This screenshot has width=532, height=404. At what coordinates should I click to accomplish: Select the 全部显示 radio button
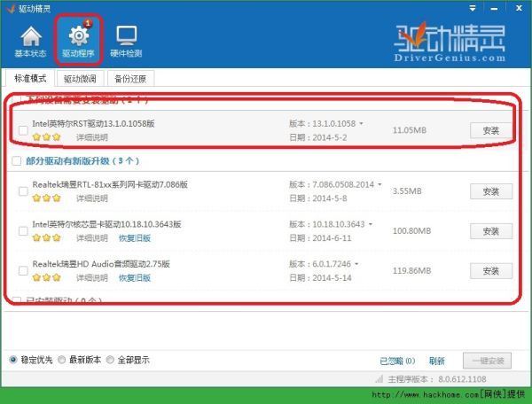tap(110, 360)
